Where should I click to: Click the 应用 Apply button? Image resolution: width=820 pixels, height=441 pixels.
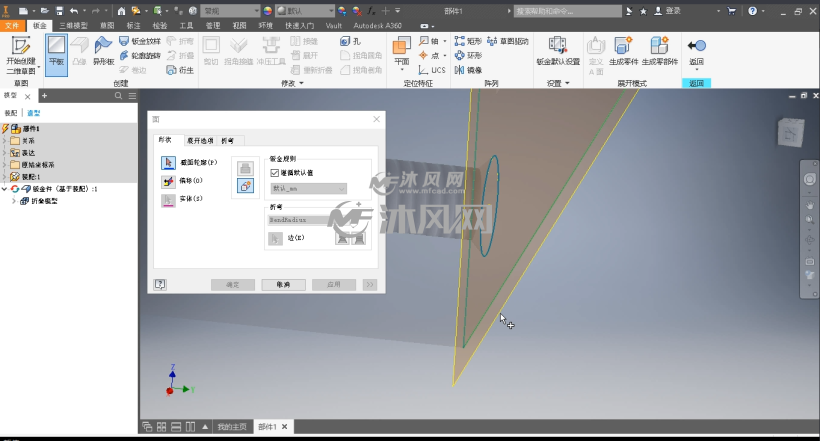pos(334,285)
